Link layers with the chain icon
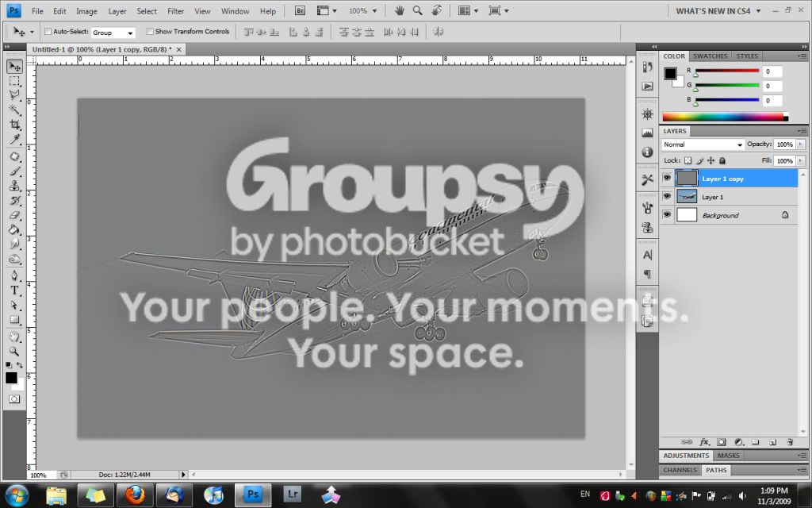Viewport: 812px width, 508px height. [x=687, y=442]
